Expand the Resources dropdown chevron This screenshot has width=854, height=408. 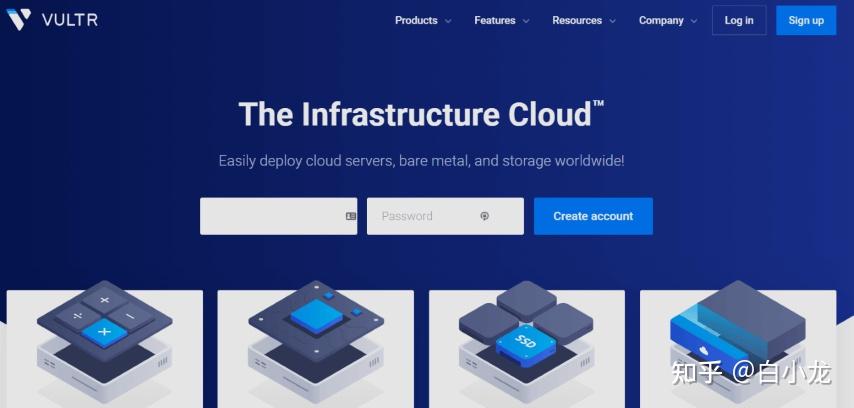pos(612,21)
